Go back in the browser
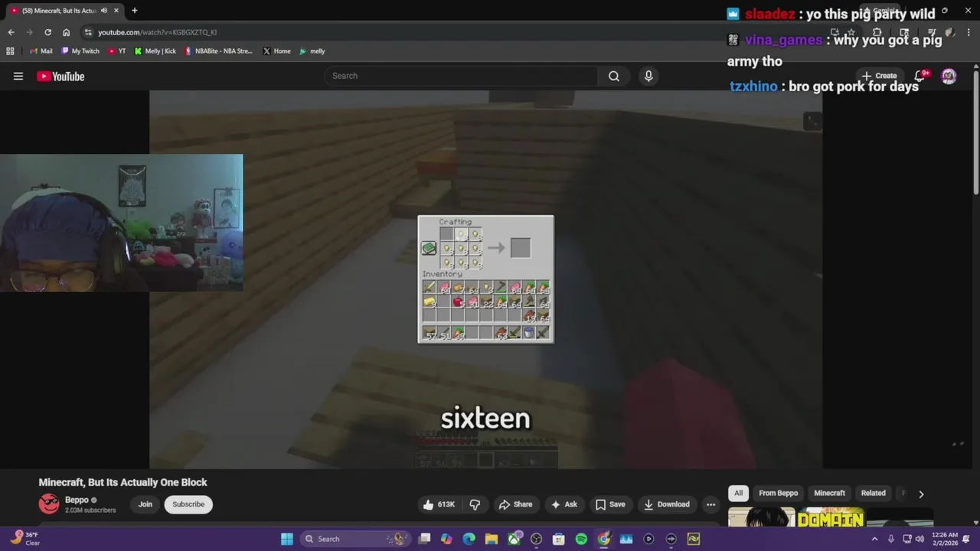 [11, 32]
